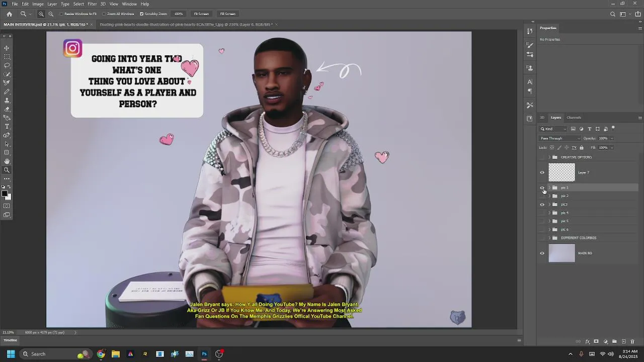Hide the pic 1 group
The image size is (644, 362).
[x=542, y=188]
